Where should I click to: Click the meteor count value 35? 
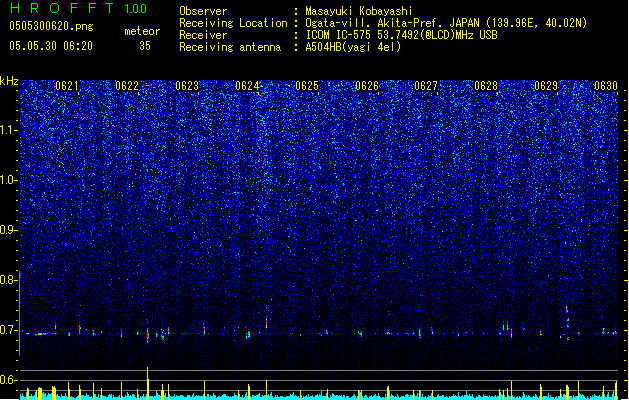pos(145,46)
